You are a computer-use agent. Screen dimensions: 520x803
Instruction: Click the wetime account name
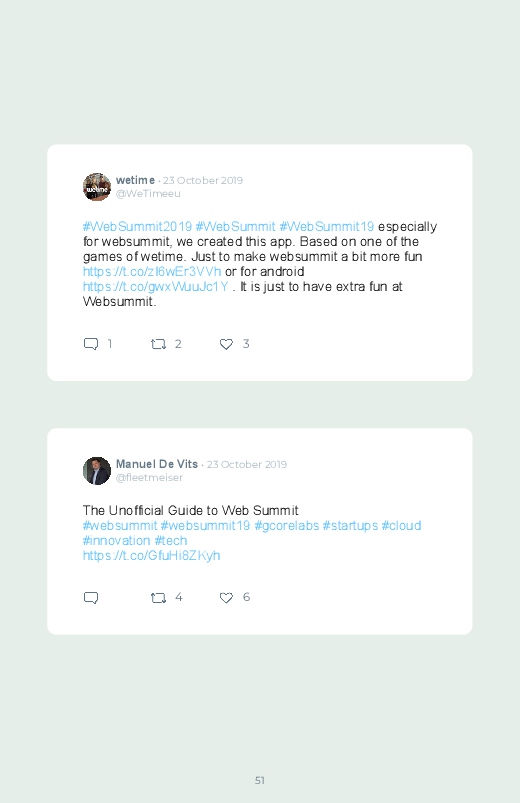pos(135,180)
